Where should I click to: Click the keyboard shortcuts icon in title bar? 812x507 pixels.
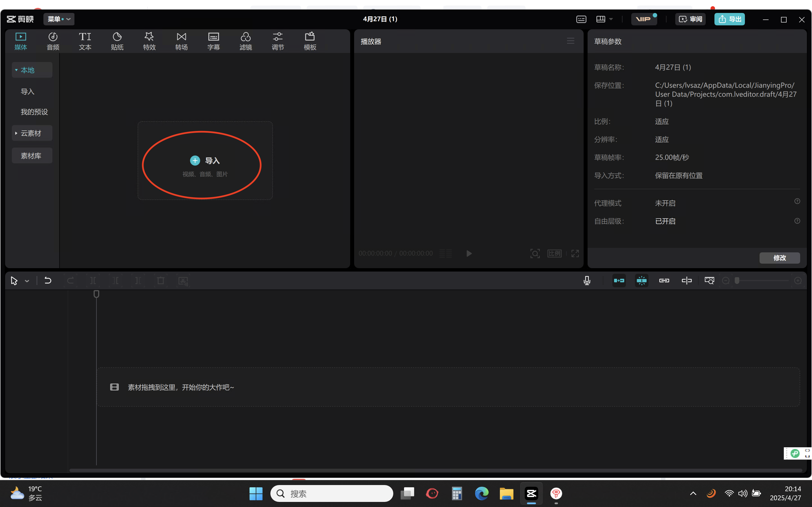[x=581, y=19]
